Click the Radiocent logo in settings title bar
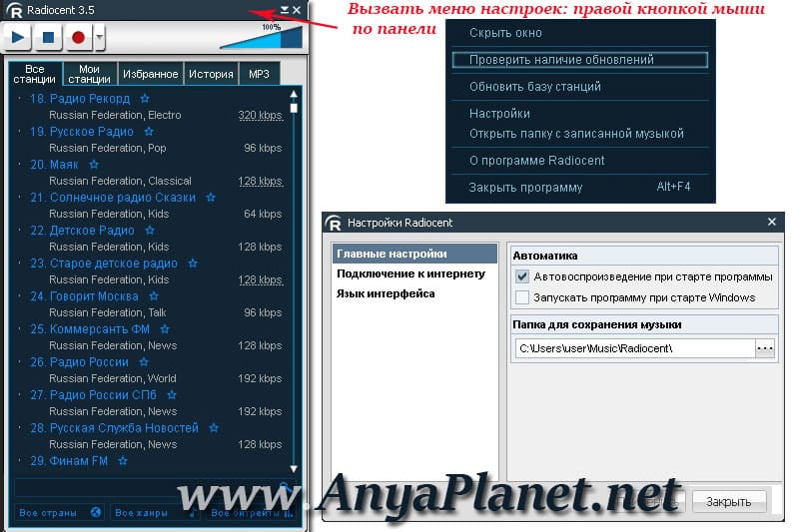Screen dimensions: 799x532 [334, 223]
